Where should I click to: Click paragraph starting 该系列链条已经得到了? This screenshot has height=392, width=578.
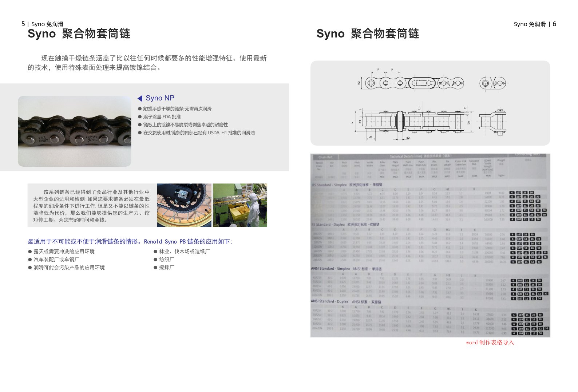point(91,206)
